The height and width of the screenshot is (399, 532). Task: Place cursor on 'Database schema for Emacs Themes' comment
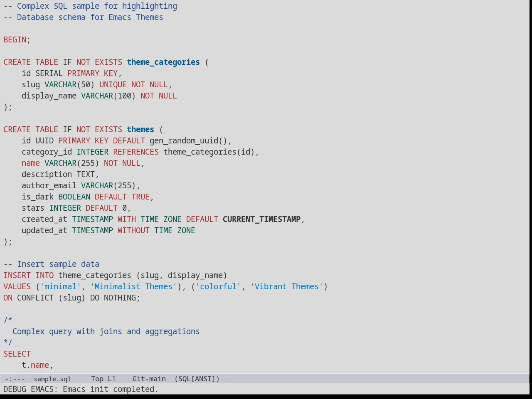pos(90,17)
